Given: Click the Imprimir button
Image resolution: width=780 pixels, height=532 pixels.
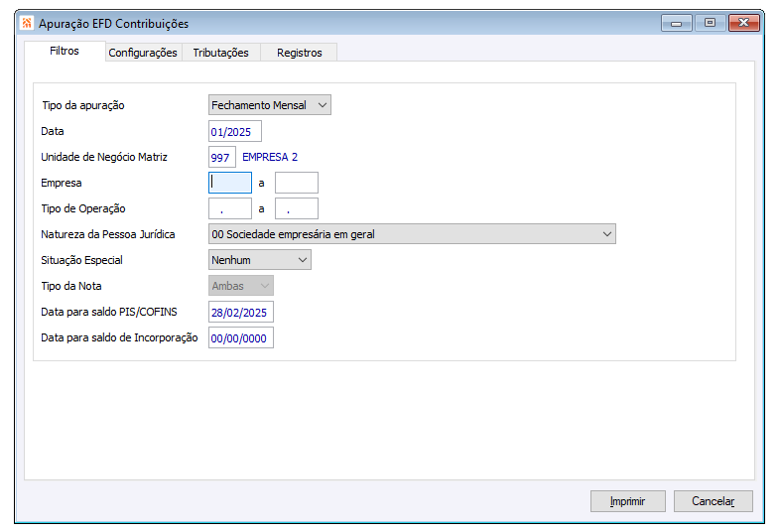Looking at the screenshot, I should coord(628,501).
